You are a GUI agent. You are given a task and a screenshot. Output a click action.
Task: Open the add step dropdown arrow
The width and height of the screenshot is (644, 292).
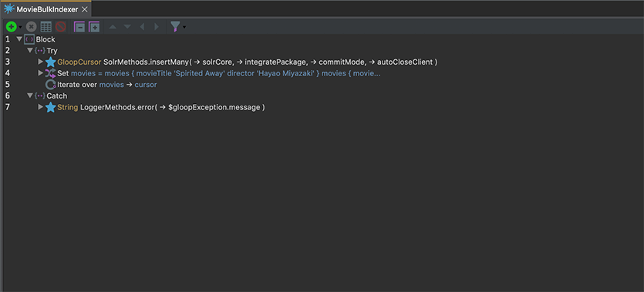tap(20, 28)
